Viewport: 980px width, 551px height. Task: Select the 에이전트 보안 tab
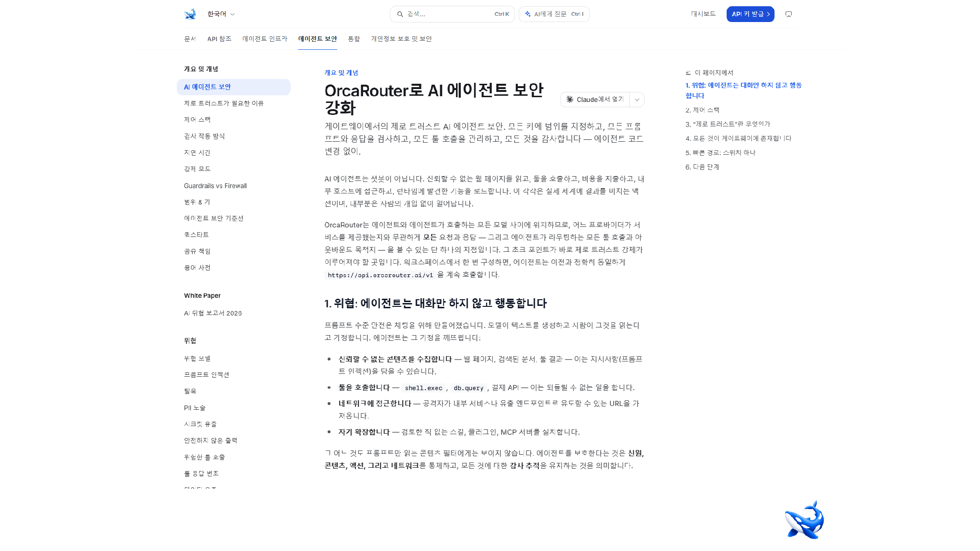click(318, 39)
